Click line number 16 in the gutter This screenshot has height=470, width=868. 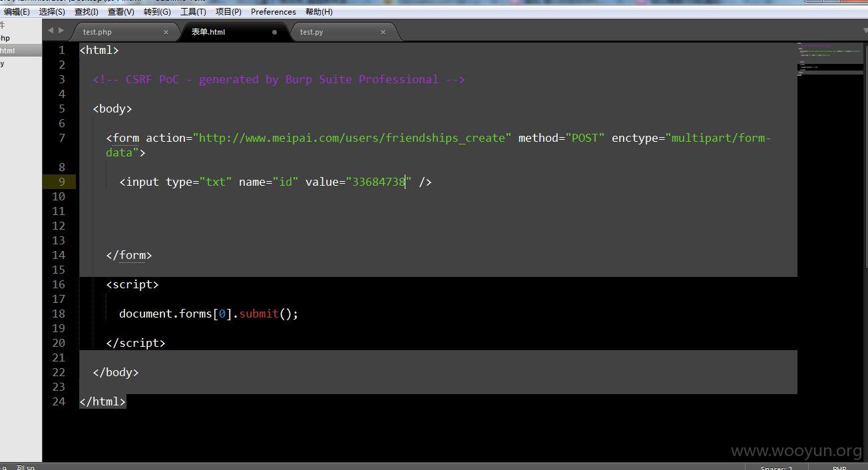(59, 284)
